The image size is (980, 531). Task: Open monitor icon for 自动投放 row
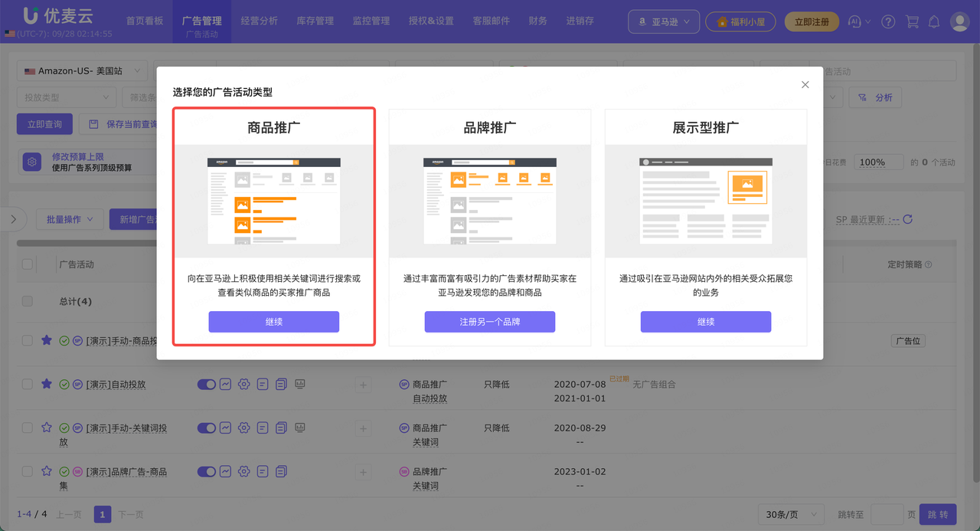click(x=300, y=384)
